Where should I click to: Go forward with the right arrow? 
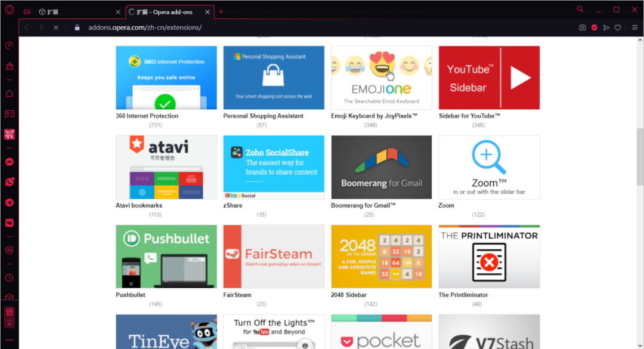pos(41,27)
